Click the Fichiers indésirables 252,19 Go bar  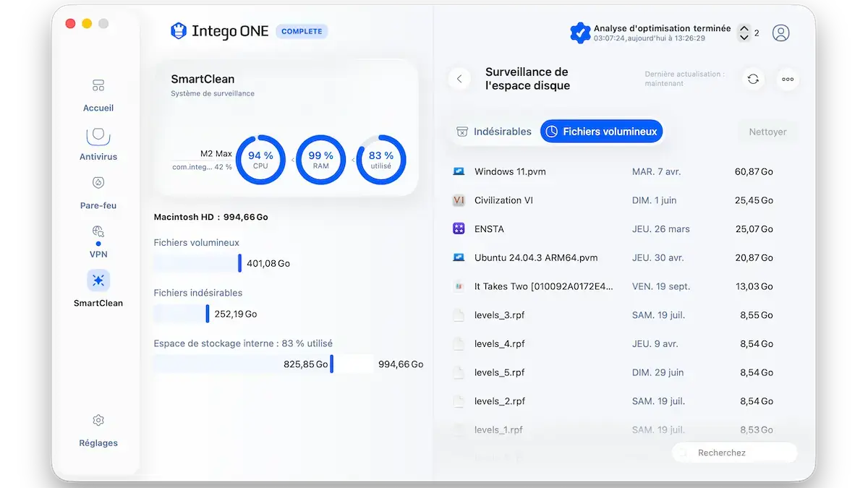[182, 314]
